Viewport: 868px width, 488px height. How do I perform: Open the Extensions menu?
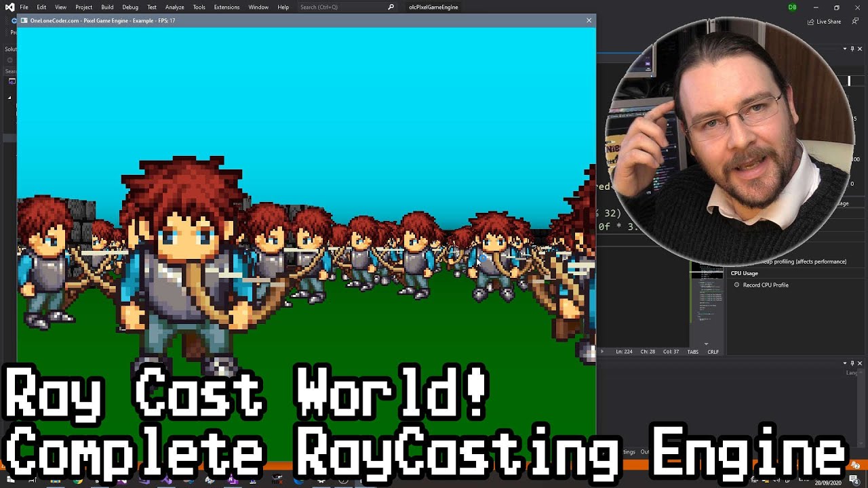pos(226,7)
